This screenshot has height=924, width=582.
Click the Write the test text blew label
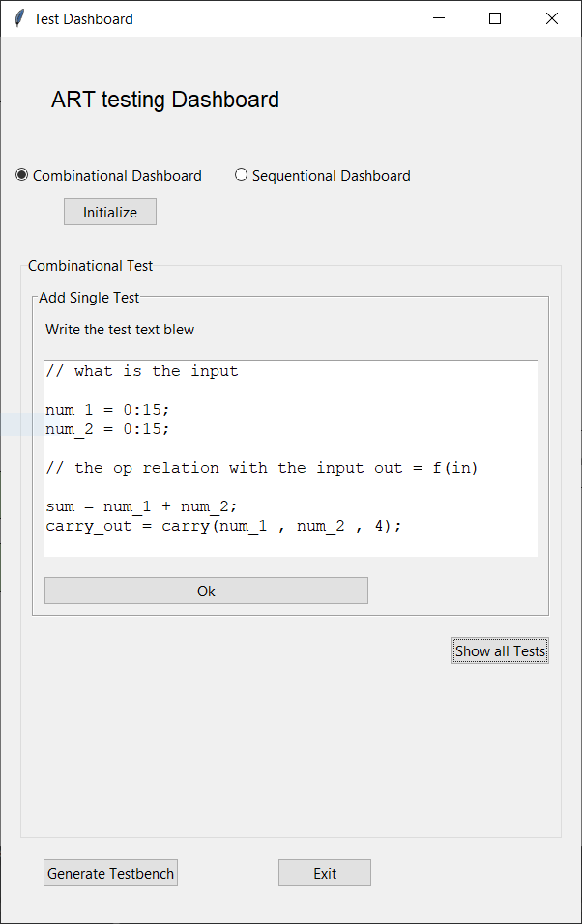coord(119,329)
